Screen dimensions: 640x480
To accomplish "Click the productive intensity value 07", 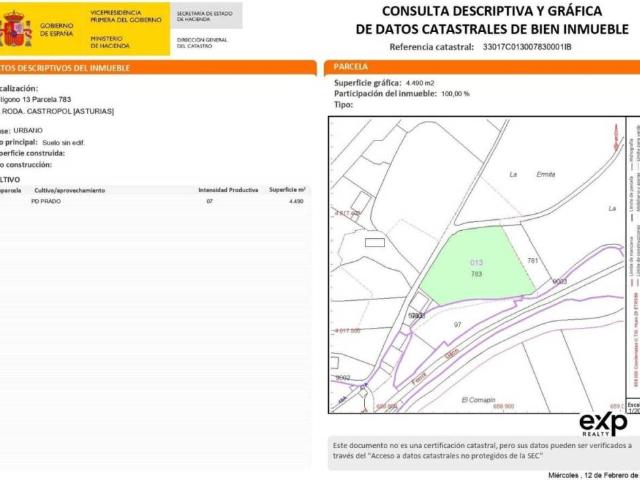I will pyautogui.click(x=209, y=201).
